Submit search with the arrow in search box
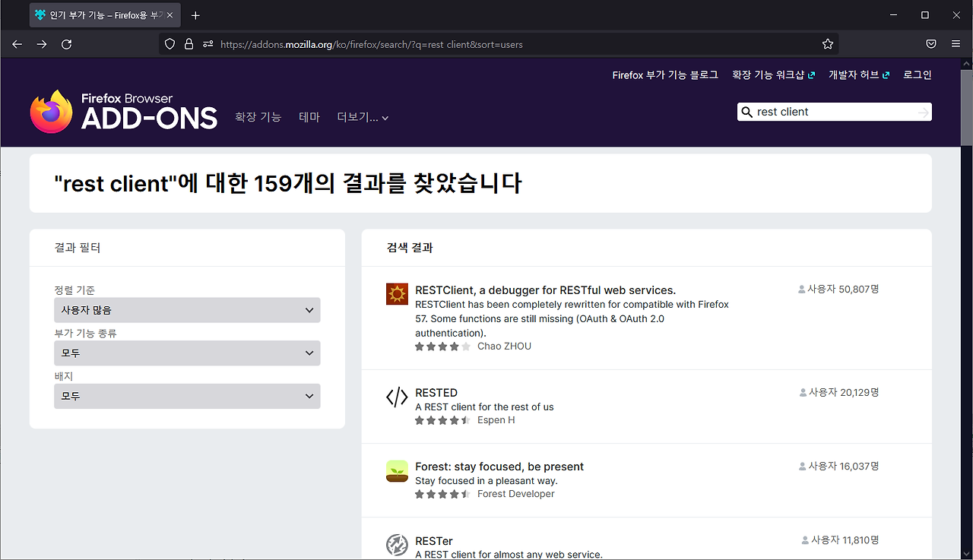 pos(923,112)
